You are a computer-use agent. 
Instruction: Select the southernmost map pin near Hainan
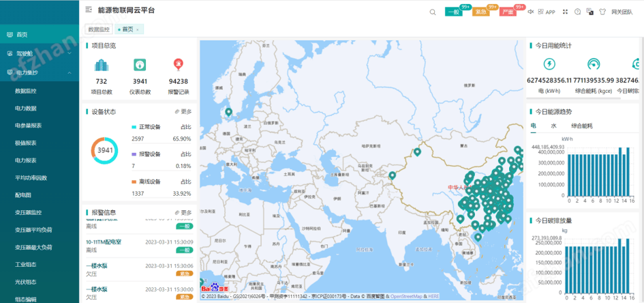coord(478,237)
